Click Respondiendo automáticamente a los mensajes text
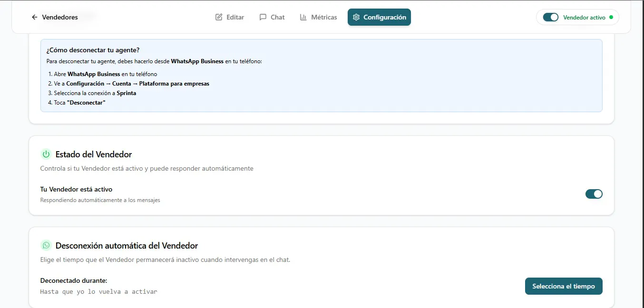644x308 pixels. (x=100, y=200)
